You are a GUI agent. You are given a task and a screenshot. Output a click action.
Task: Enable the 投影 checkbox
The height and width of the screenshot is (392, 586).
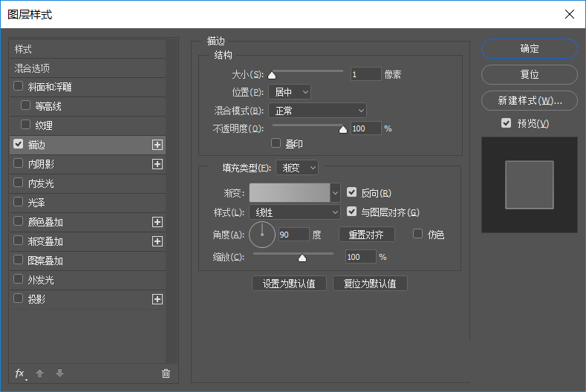coord(18,298)
